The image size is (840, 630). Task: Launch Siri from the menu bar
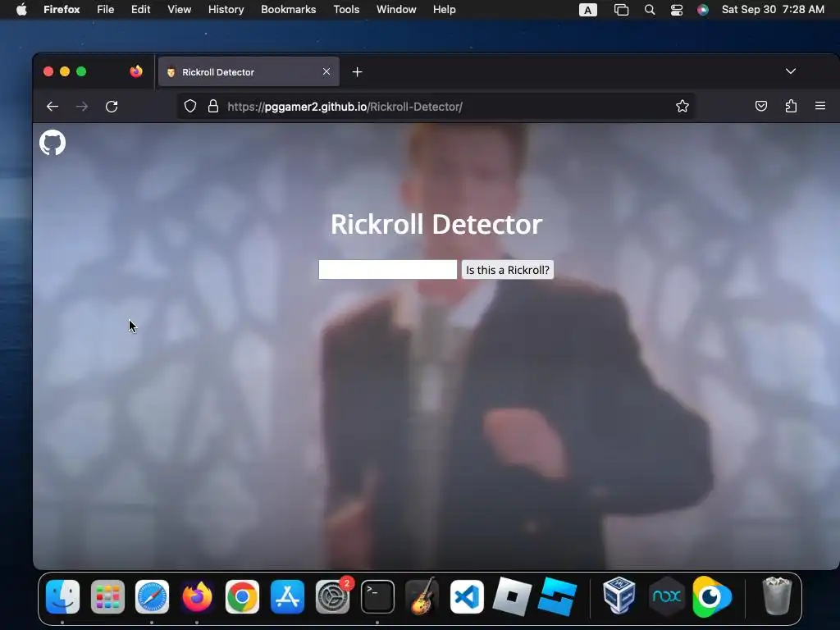point(703,10)
